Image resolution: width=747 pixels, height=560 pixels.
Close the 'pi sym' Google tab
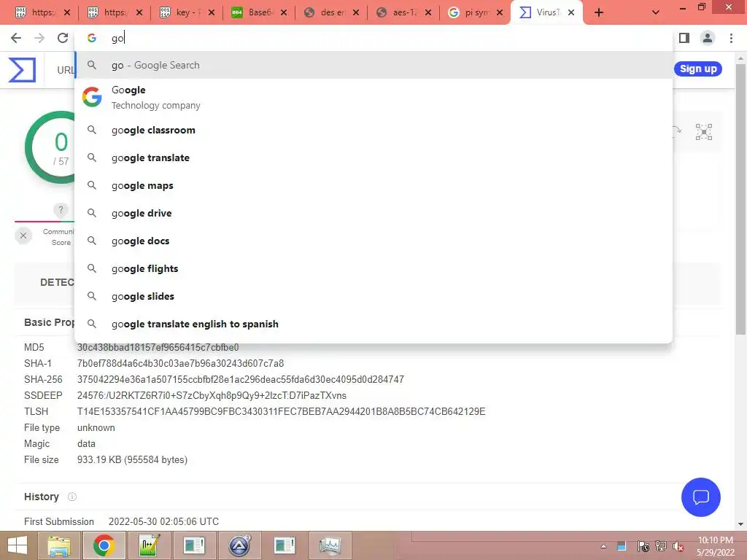[500, 13]
